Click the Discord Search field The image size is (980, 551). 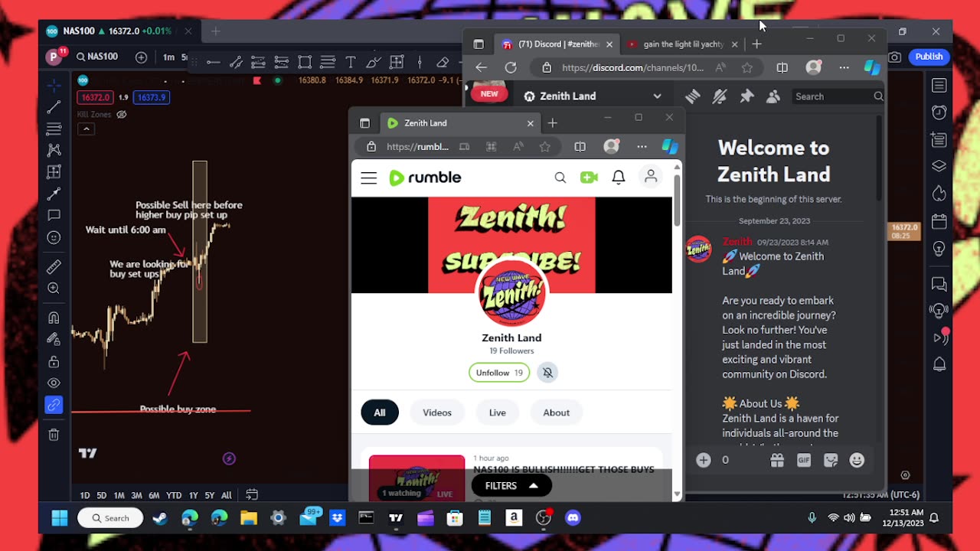pyautogui.click(x=838, y=96)
